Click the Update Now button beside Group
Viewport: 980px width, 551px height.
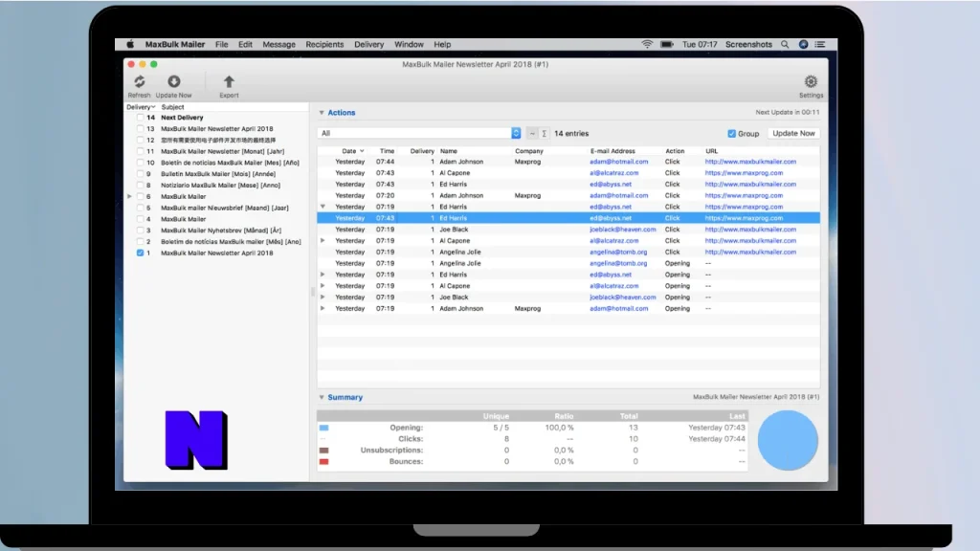click(x=793, y=133)
